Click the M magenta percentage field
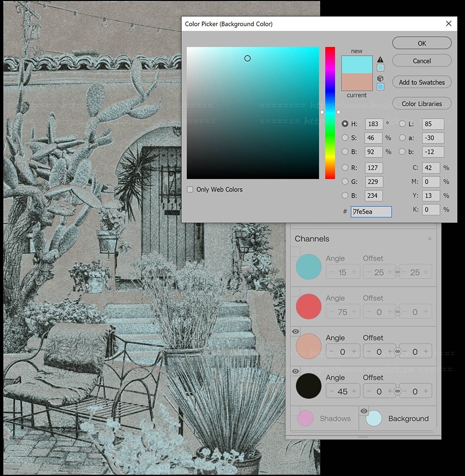This screenshot has height=476, width=465. [431, 182]
